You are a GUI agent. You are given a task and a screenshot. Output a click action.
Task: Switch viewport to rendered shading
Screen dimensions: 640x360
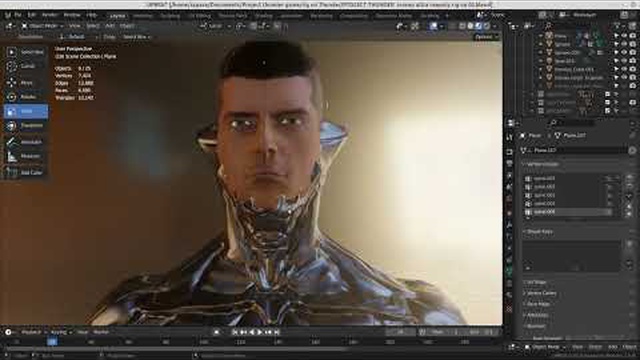(x=487, y=26)
